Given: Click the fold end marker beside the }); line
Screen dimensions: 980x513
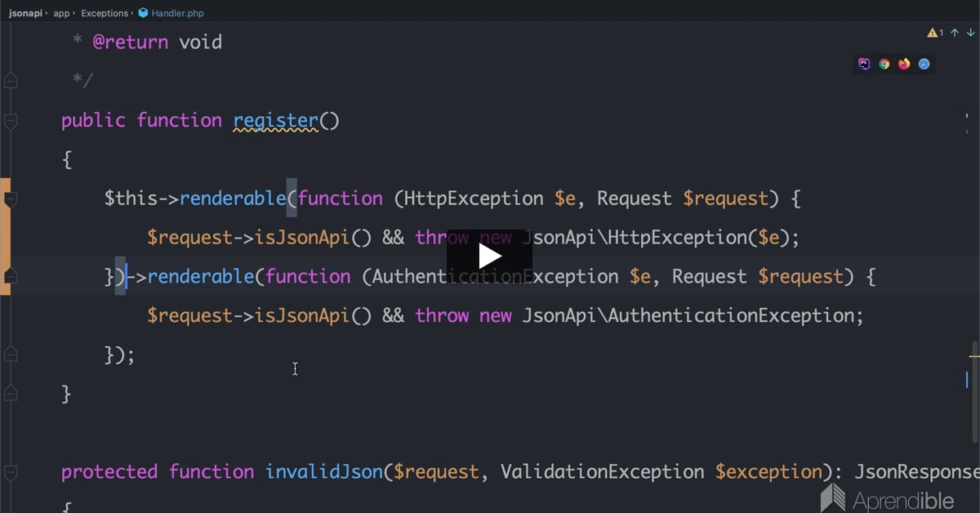Looking at the screenshot, I should [x=11, y=355].
